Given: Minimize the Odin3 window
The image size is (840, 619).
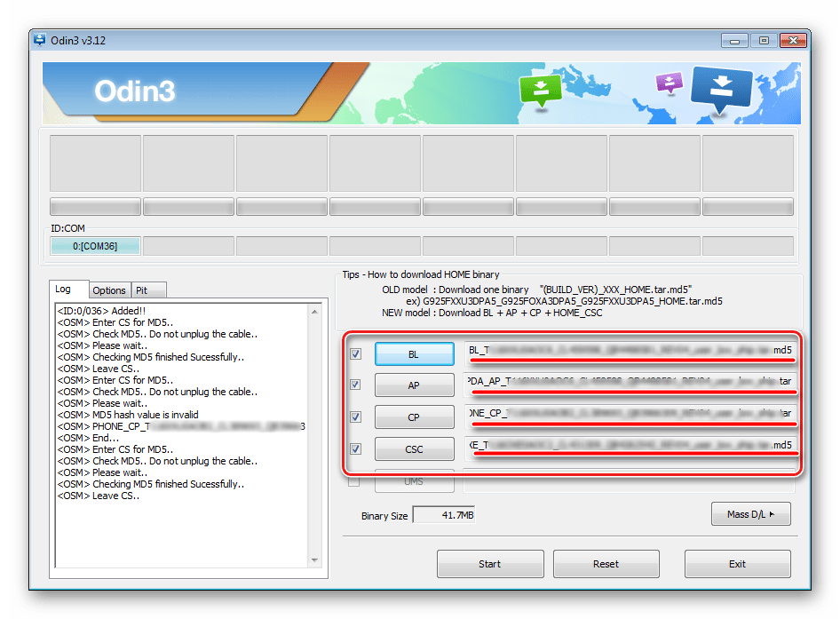Looking at the screenshot, I should click(x=735, y=40).
